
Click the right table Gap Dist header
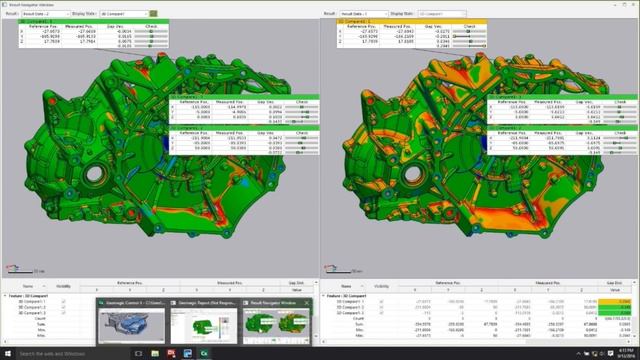pyautogui.click(x=614, y=283)
